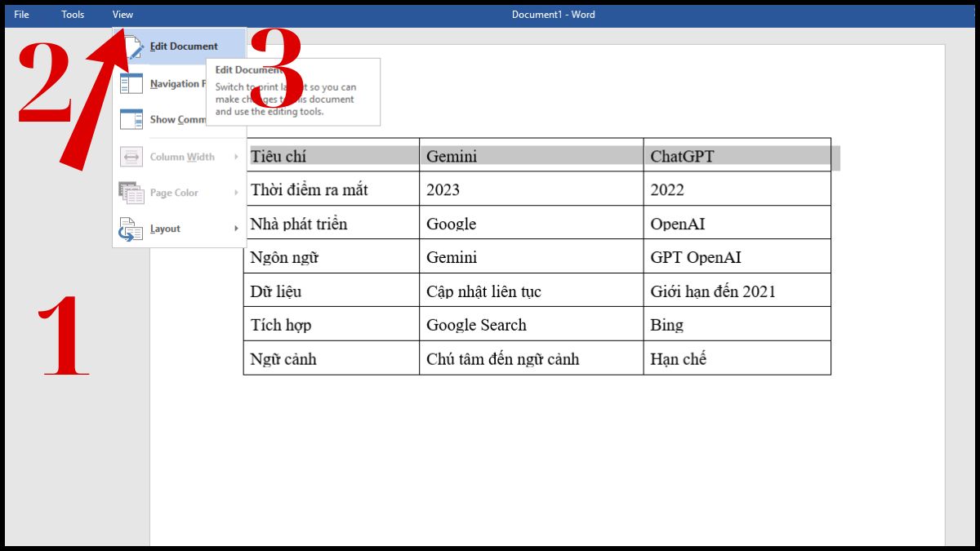Open the File menu
The height and width of the screenshot is (551, 980).
(21, 15)
